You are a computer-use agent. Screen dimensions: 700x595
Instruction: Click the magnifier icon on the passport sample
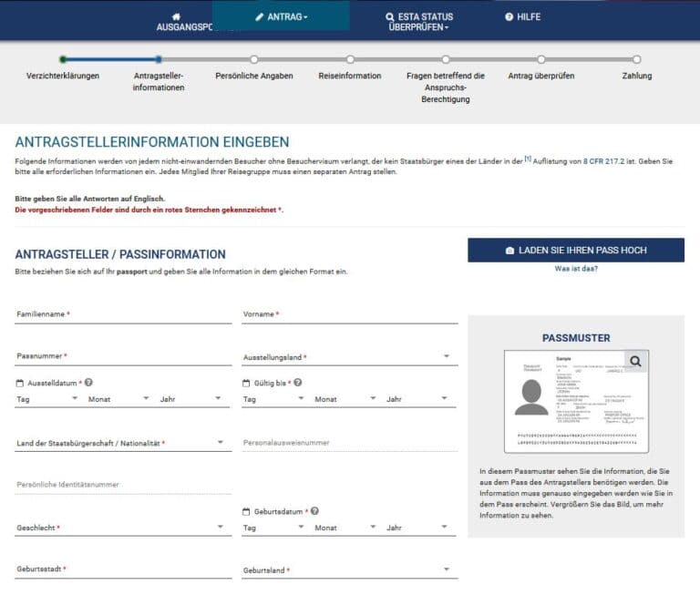pos(635,361)
